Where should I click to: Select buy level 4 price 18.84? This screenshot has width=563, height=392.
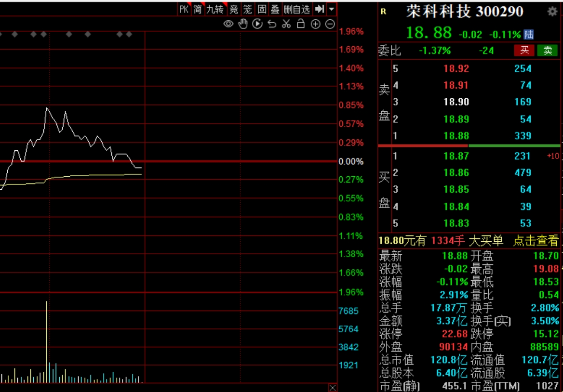tap(456, 207)
